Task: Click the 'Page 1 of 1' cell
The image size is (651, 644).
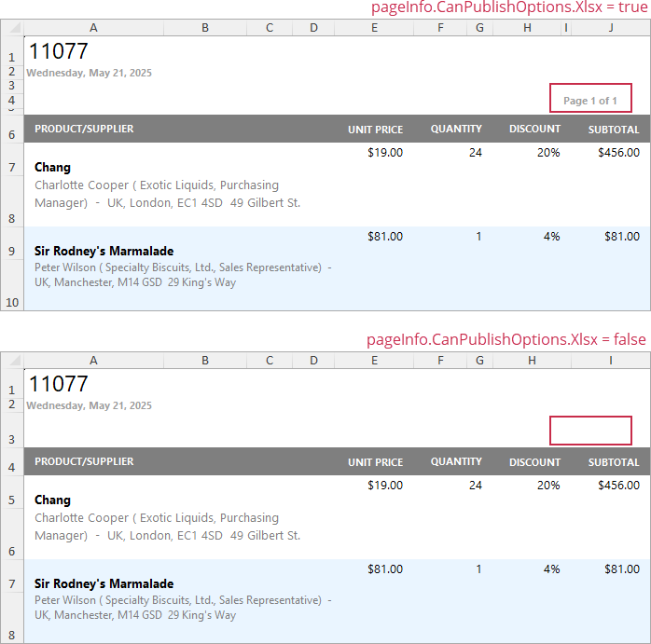Action: (x=590, y=100)
